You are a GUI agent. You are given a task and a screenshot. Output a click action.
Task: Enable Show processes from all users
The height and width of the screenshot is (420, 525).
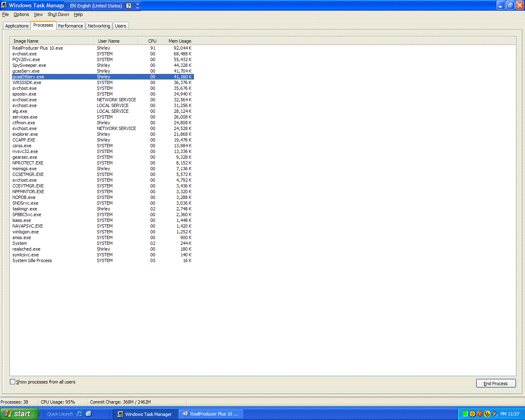13,382
